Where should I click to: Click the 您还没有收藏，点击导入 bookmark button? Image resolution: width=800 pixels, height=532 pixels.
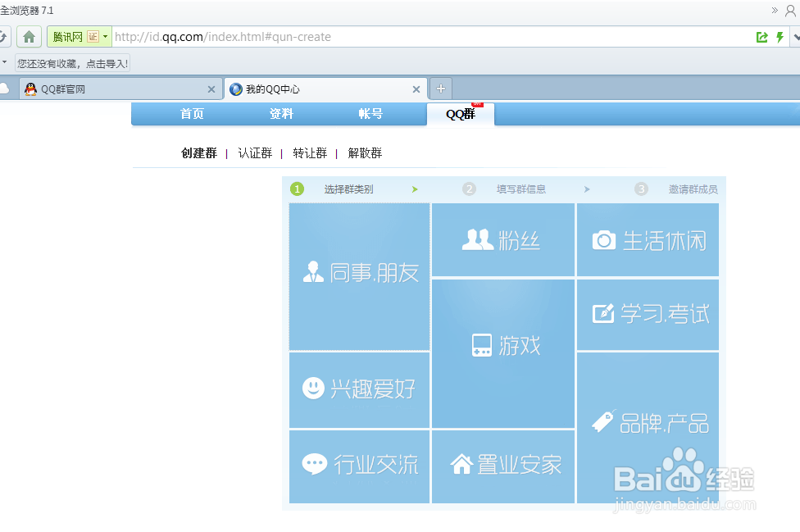click(x=72, y=63)
